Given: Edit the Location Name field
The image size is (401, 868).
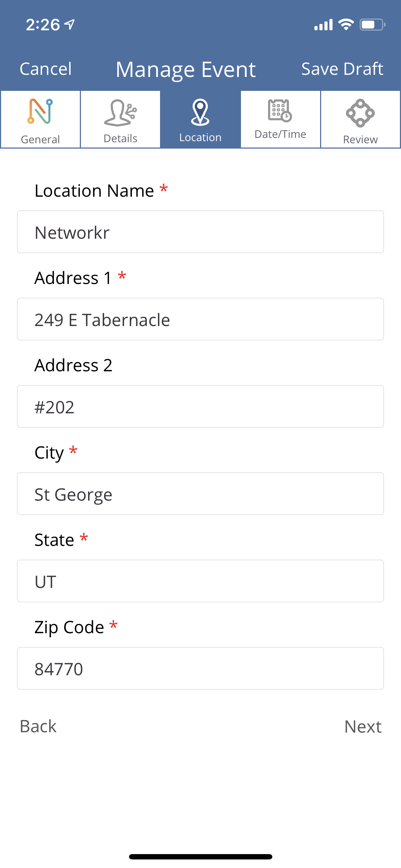Looking at the screenshot, I should tap(200, 232).
